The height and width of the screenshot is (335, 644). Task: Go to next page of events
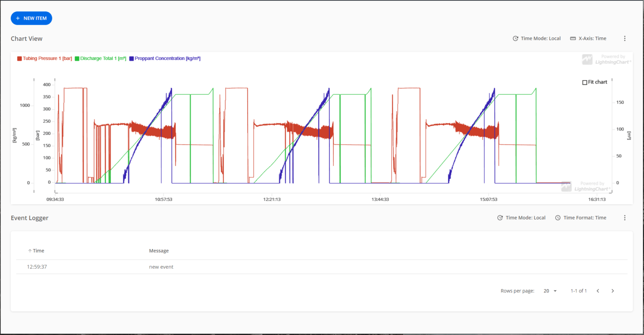coord(613,291)
